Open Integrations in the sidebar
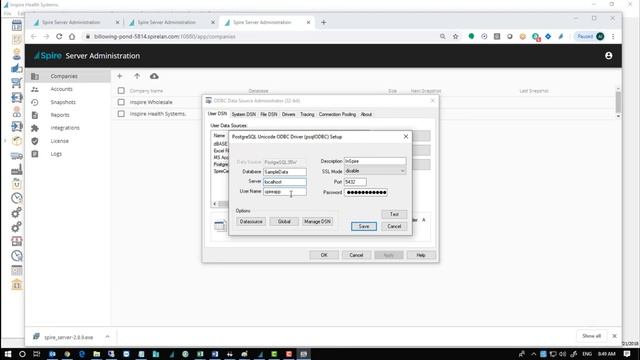Viewport: 640px width, 360px height. point(65,128)
